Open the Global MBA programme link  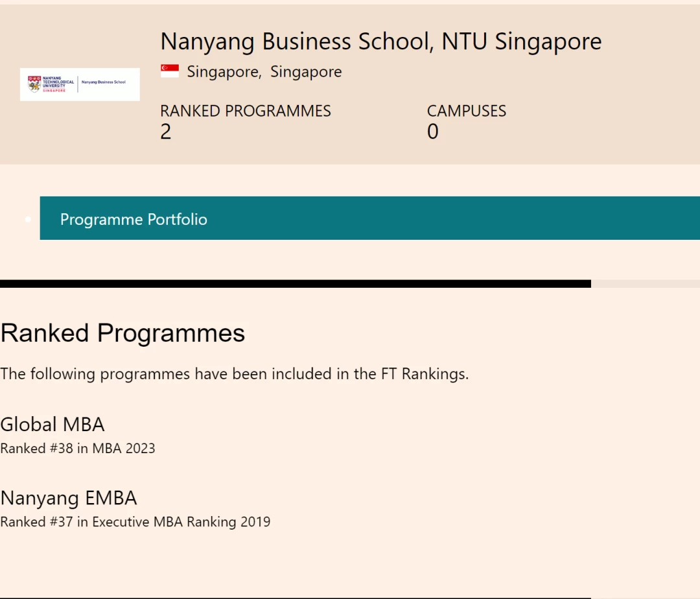[x=52, y=424]
